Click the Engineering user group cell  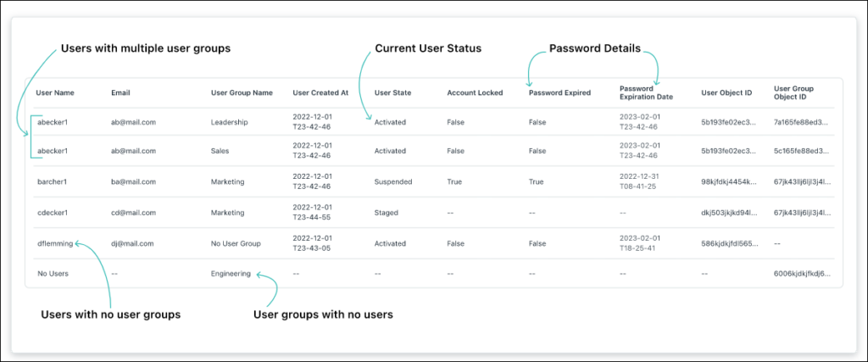(x=231, y=274)
